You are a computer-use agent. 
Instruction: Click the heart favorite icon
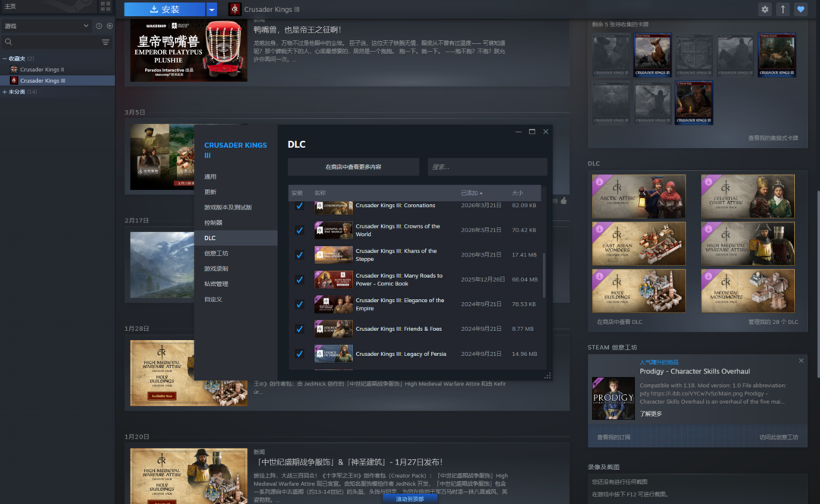800,9
